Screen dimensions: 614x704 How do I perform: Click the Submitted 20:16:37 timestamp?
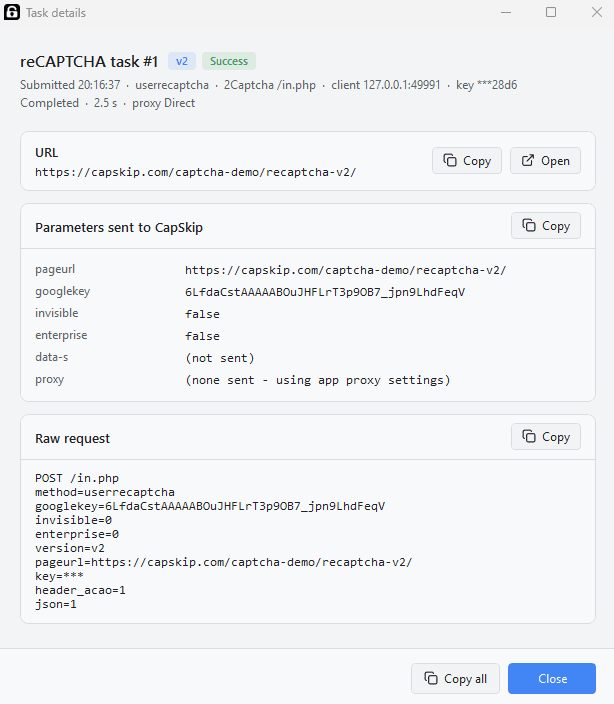click(x=70, y=85)
